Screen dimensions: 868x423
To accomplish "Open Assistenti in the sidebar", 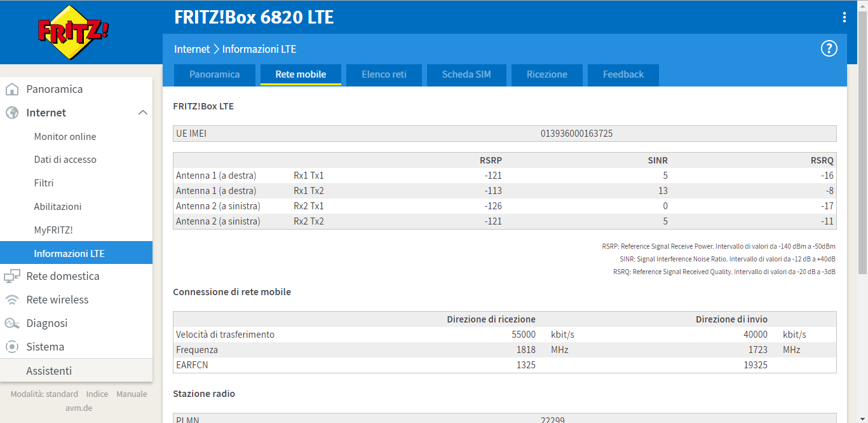I will [x=49, y=370].
